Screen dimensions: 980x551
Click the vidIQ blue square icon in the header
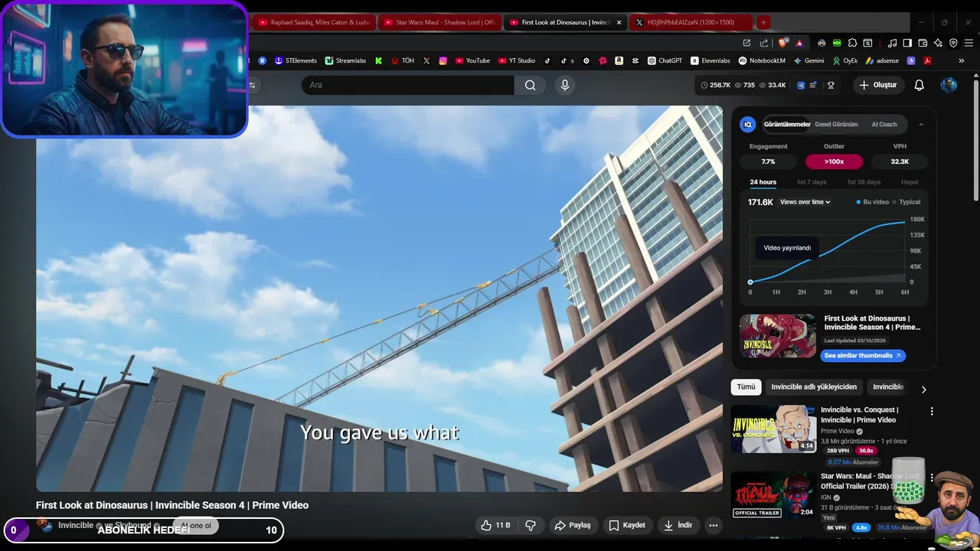pos(801,85)
